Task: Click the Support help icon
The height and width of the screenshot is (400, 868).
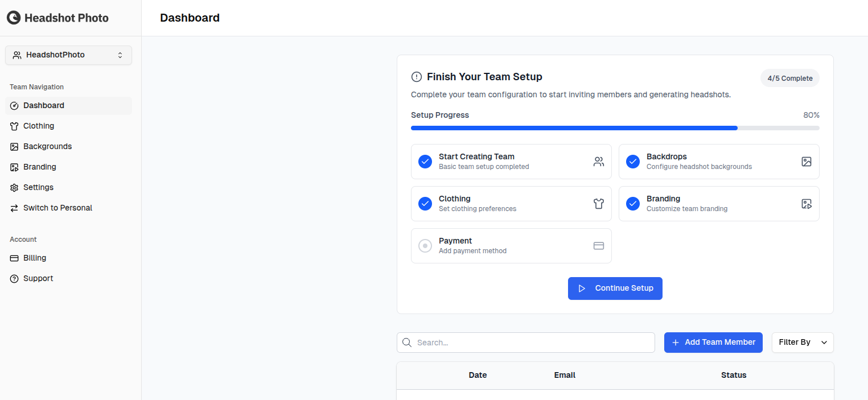Action: [x=14, y=278]
